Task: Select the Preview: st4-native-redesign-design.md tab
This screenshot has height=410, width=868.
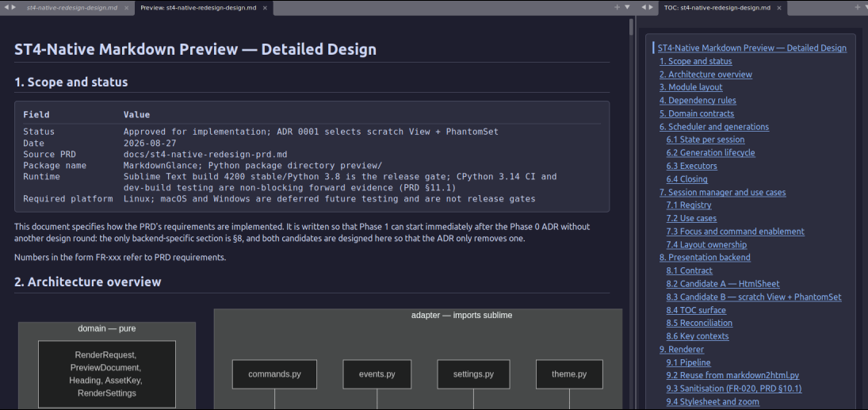Action: point(198,8)
